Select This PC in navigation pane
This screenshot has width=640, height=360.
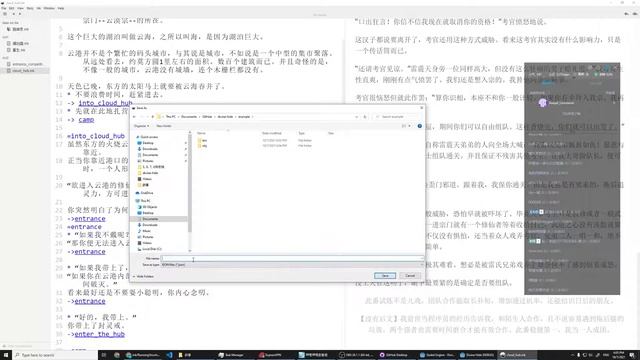click(145, 201)
